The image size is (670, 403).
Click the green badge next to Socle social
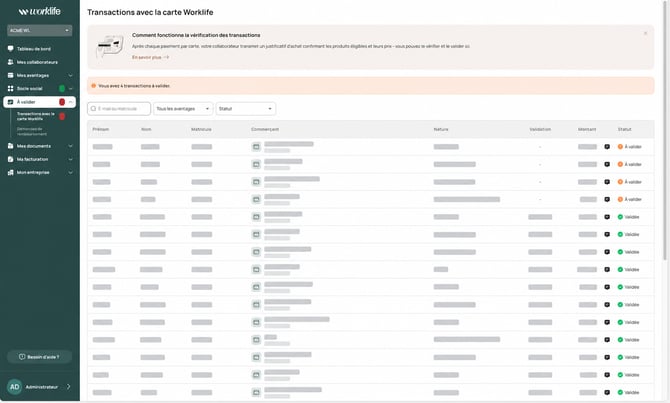[x=62, y=88]
